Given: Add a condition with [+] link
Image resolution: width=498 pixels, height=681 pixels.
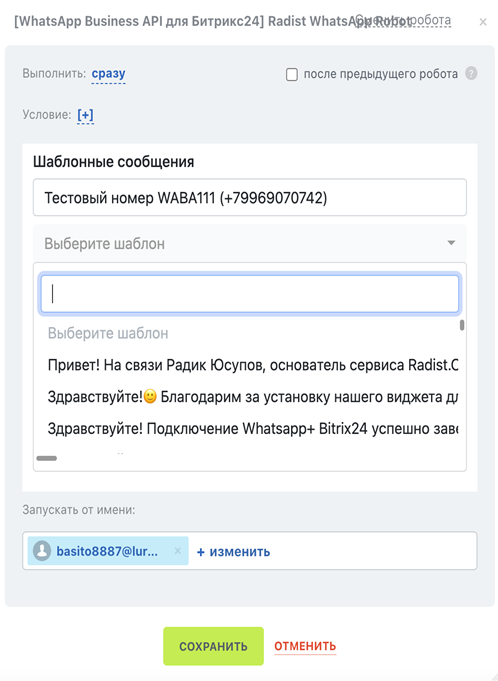Looking at the screenshot, I should 85,115.
